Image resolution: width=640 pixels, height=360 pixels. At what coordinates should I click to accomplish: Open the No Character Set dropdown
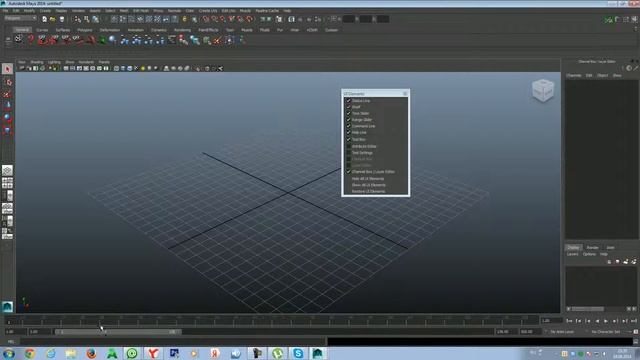point(606,332)
